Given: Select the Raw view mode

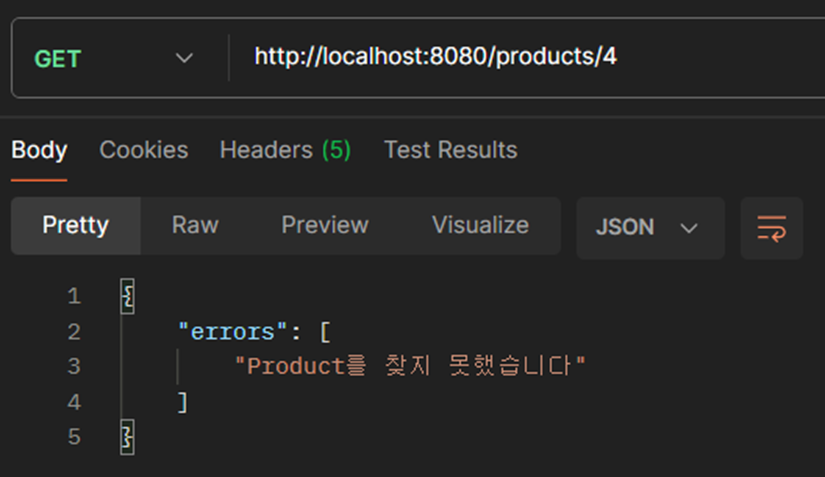Looking at the screenshot, I should click(x=195, y=226).
